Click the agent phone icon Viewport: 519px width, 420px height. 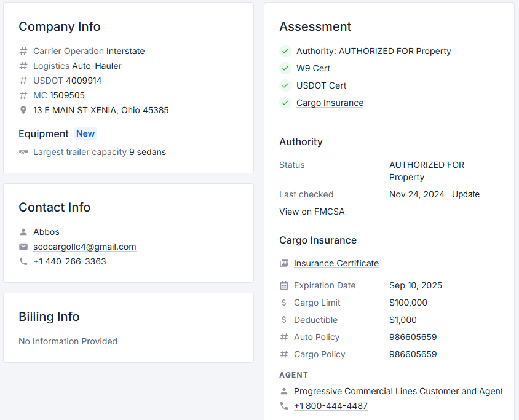point(283,406)
